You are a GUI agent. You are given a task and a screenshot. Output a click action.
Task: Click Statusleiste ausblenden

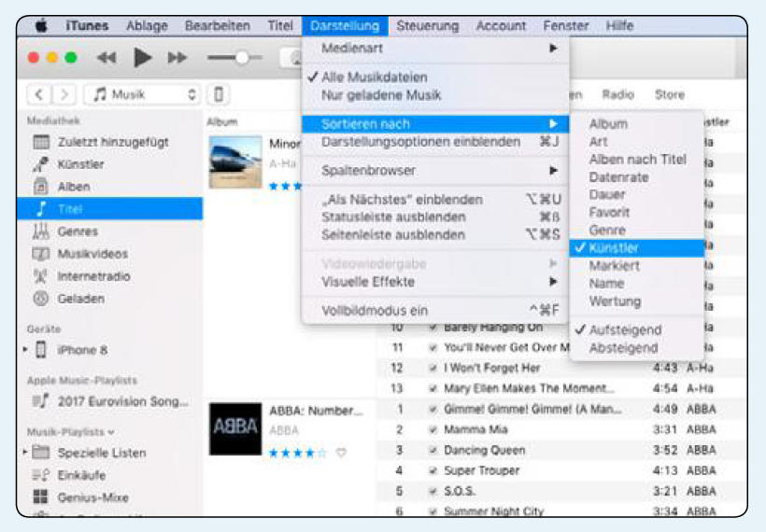[435, 217]
